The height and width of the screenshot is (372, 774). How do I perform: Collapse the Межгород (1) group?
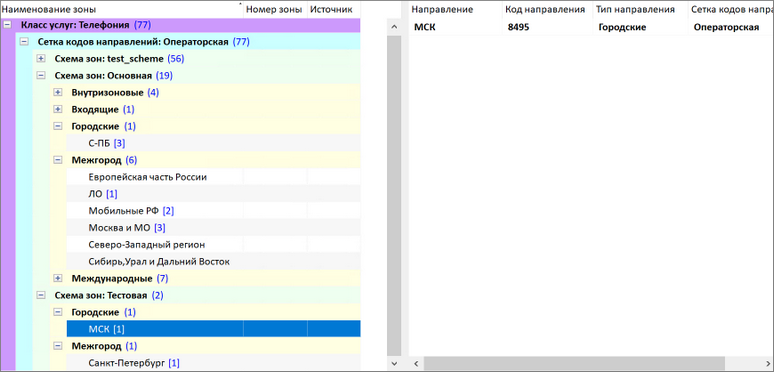pos(58,346)
